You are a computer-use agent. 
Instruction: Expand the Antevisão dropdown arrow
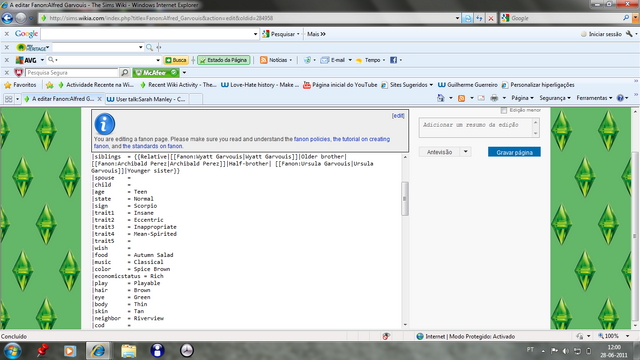coord(465,152)
